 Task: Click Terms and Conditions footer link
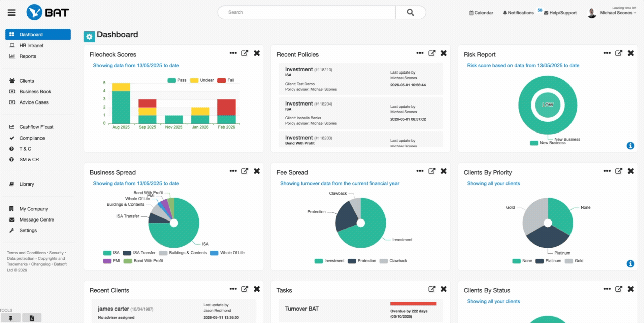[x=26, y=253]
